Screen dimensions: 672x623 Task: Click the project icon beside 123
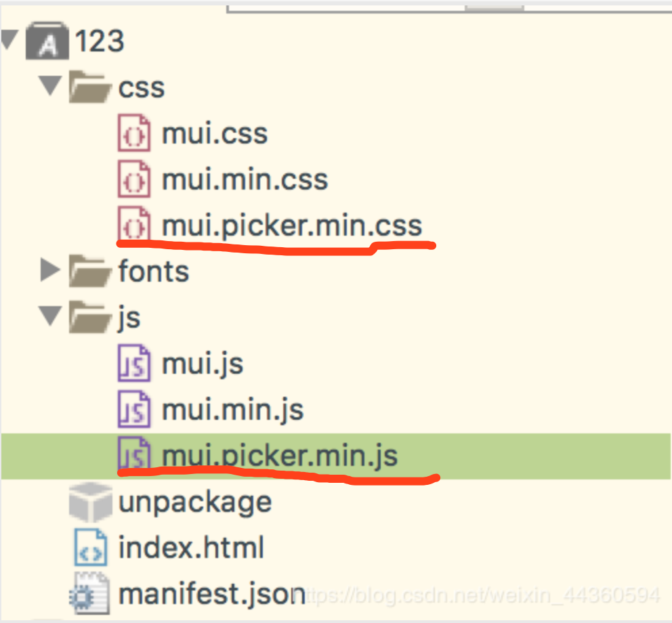click(46, 41)
